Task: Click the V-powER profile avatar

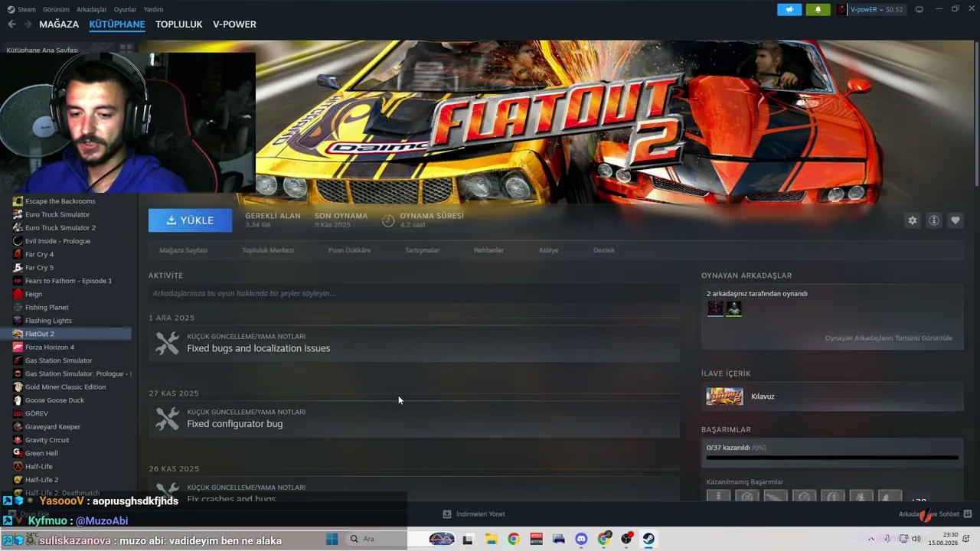Action: pos(841,9)
